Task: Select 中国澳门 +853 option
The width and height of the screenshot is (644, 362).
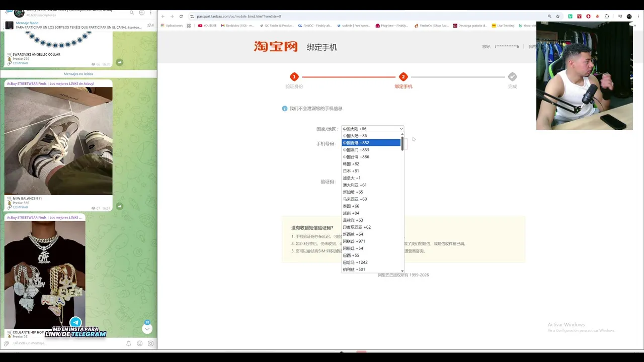Action: pos(371,150)
